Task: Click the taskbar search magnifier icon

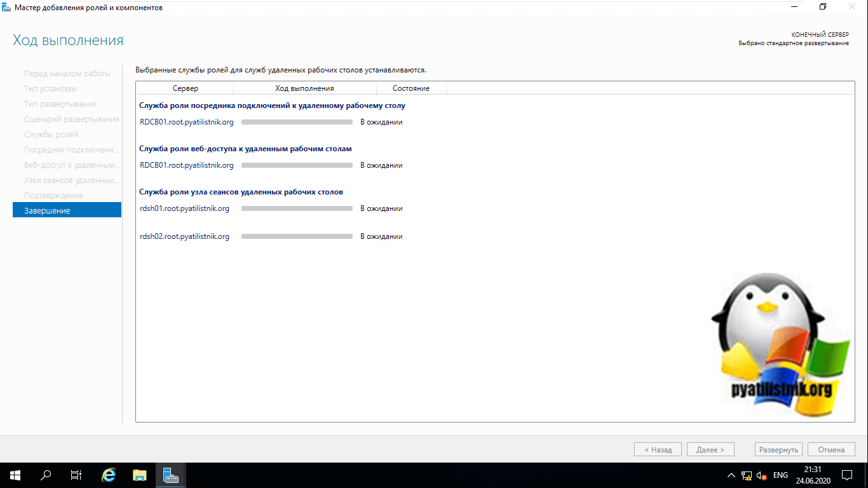Action: pos(46,475)
